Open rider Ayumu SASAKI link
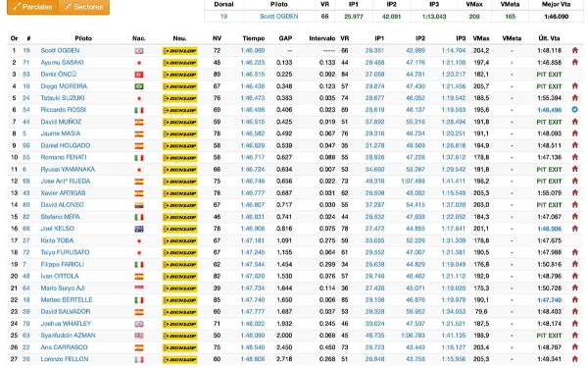This screenshot has width=588, height=368. (62, 62)
